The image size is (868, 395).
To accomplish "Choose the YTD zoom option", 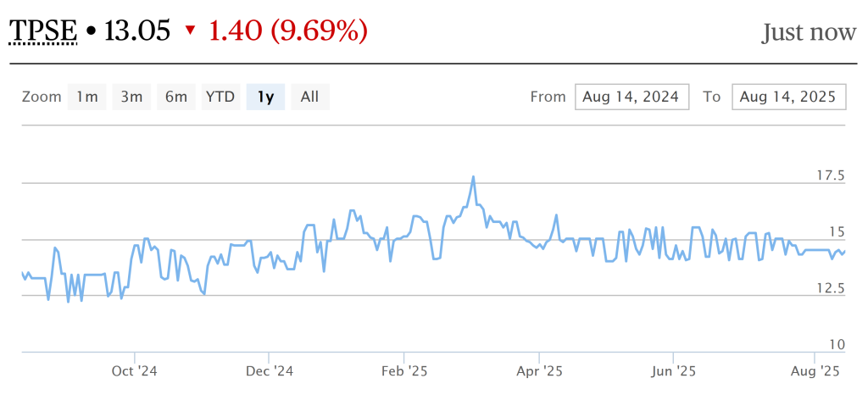I will coord(220,97).
